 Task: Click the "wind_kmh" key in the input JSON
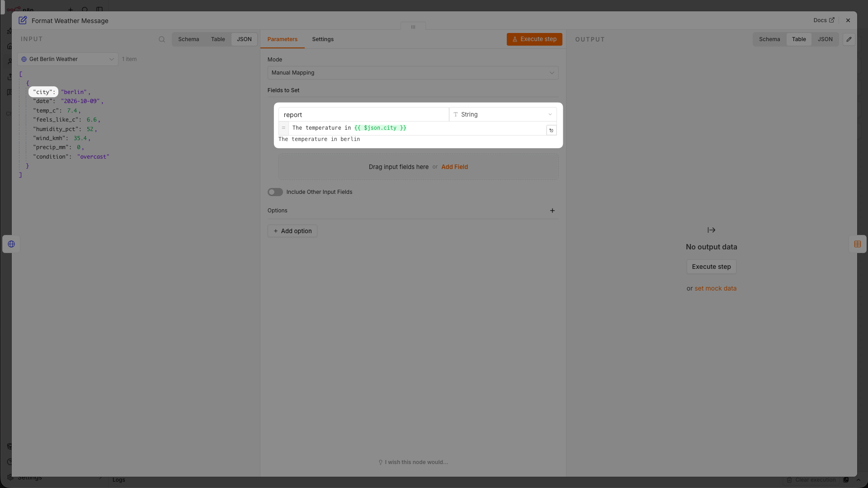pyautogui.click(x=51, y=138)
